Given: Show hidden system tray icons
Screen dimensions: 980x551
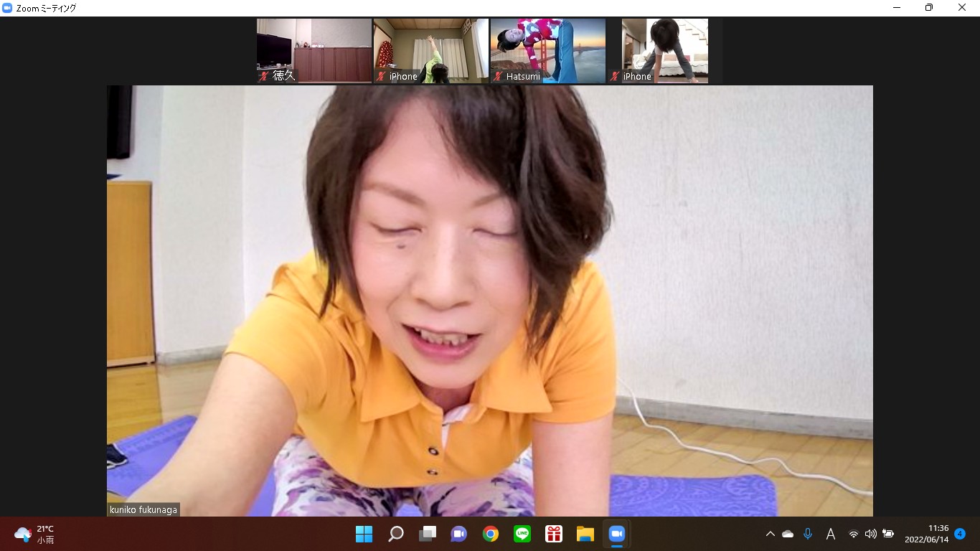Looking at the screenshot, I should 771,534.
